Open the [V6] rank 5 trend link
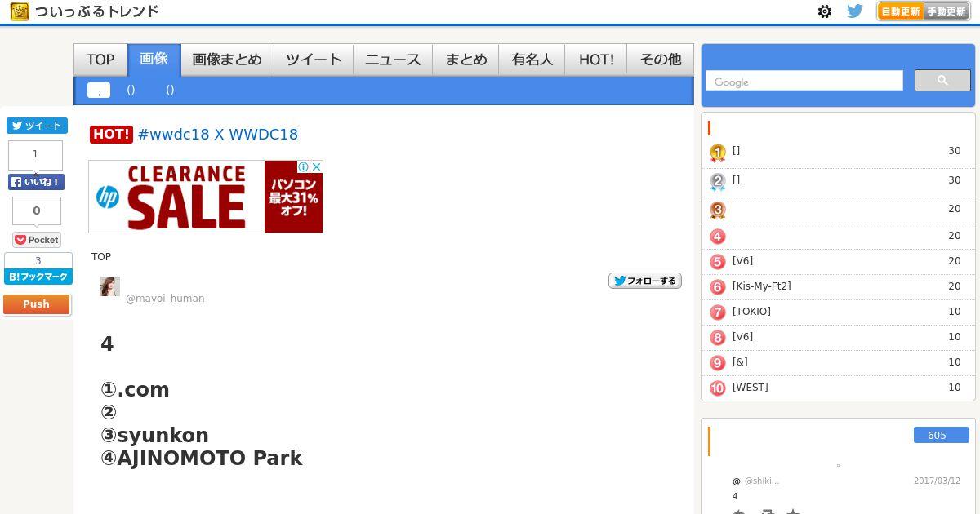This screenshot has width=980, height=514. coord(743,261)
